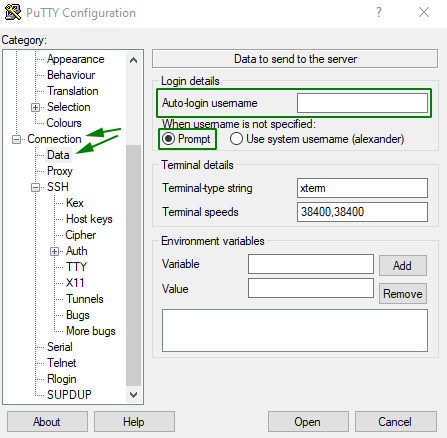Image resolution: width=447 pixels, height=438 pixels.
Task: Click Open to start the session
Action: pyautogui.click(x=308, y=422)
